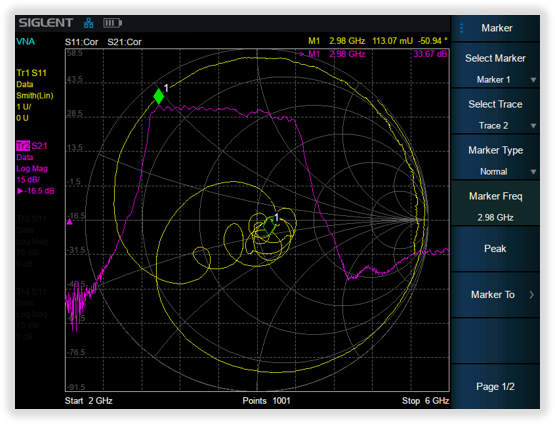
Task: Click the Stop 6 GHz label
Action: [425, 401]
